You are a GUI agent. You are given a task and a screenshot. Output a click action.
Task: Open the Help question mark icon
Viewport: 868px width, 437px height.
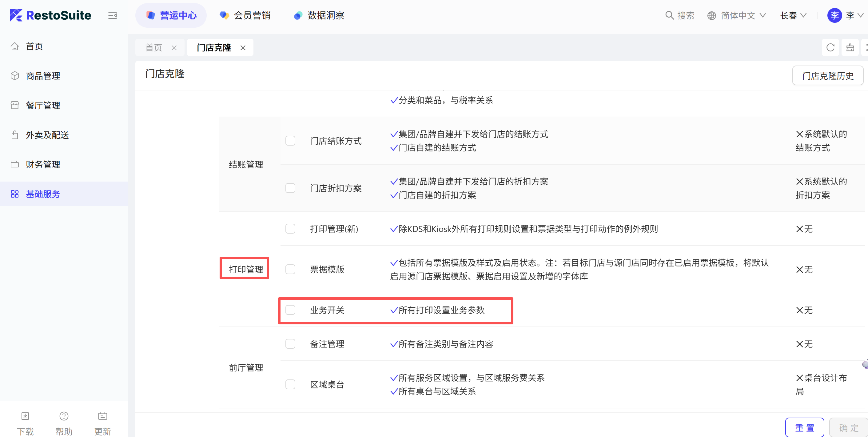point(64,416)
